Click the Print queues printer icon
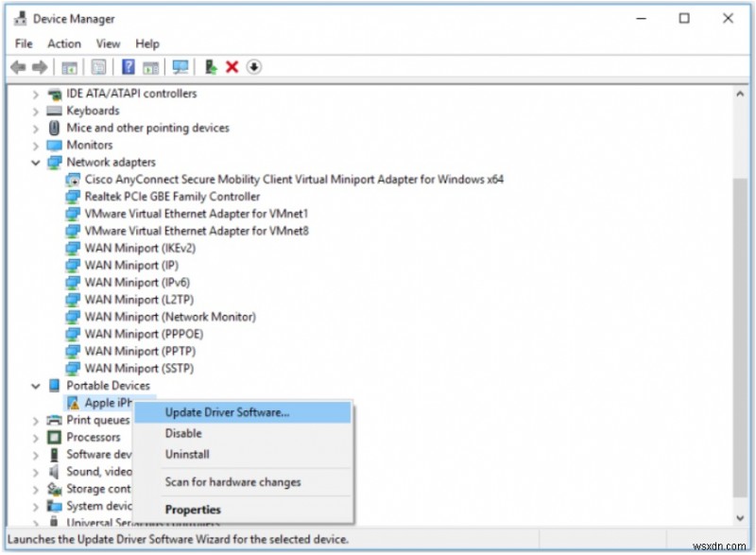The image size is (756, 555). point(55,420)
